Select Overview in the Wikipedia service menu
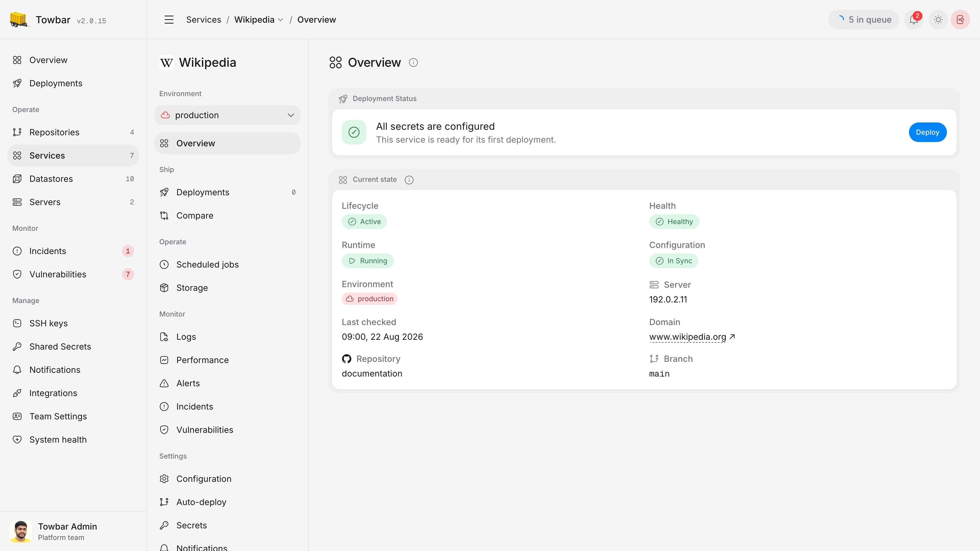This screenshot has height=551, width=980. pos(228,143)
